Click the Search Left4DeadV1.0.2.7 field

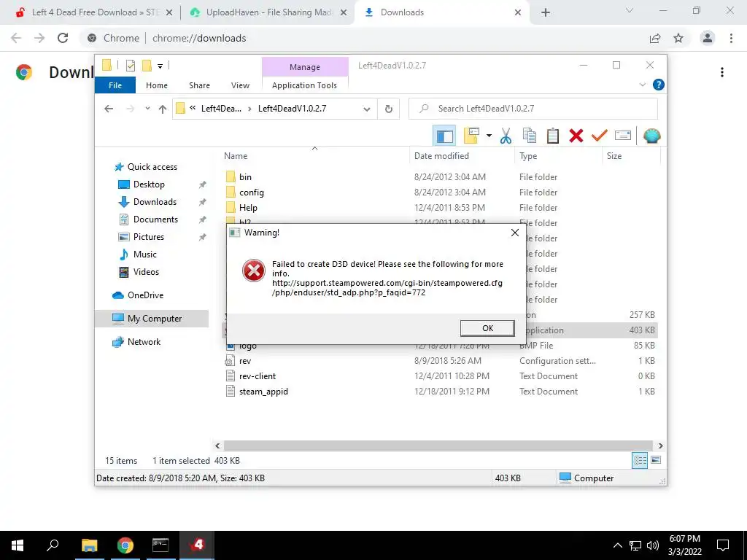tap(533, 109)
